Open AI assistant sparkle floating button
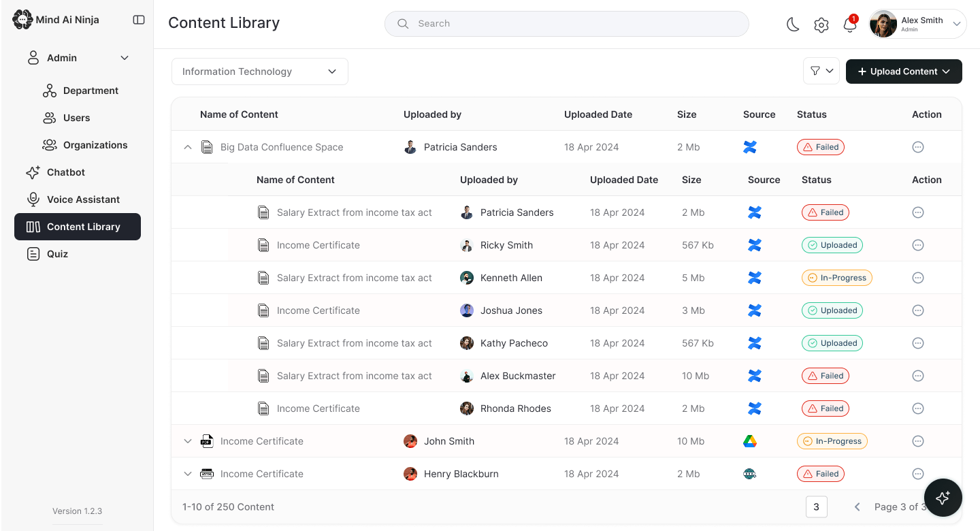Image resolution: width=980 pixels, height=531 pixels. [943, 498]
